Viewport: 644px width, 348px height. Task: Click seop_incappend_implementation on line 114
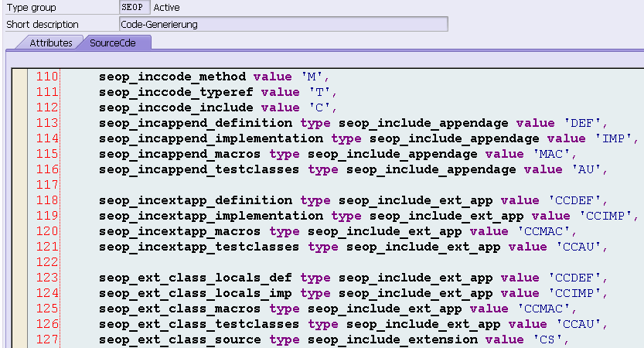pyautogui.click(x=211, y=139)
